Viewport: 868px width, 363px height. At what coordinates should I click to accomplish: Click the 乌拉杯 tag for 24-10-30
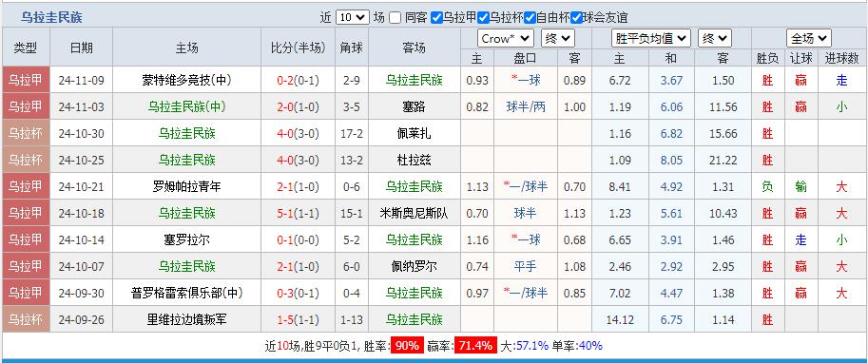click(26, 133)
